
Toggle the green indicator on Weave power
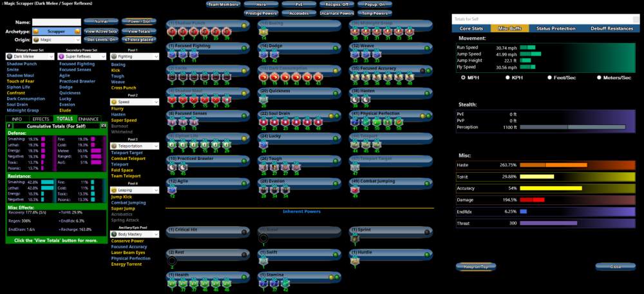click(x=427, y=48)
